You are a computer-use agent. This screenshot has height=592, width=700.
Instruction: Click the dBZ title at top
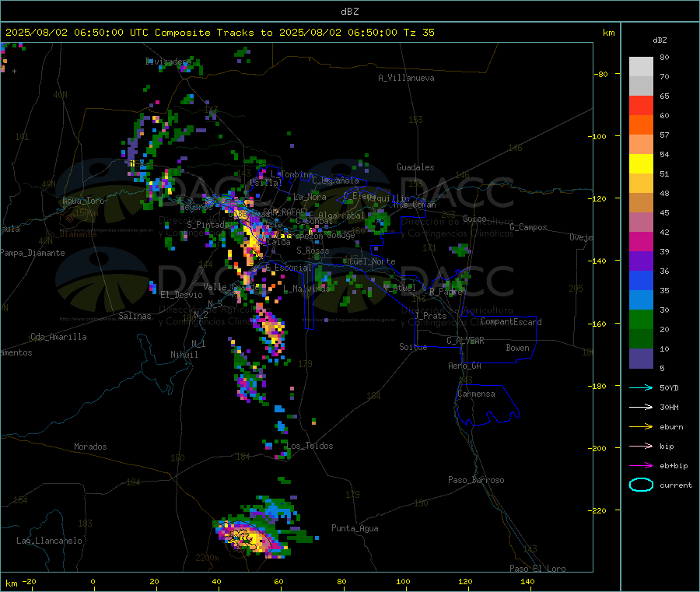click(349, 12)
